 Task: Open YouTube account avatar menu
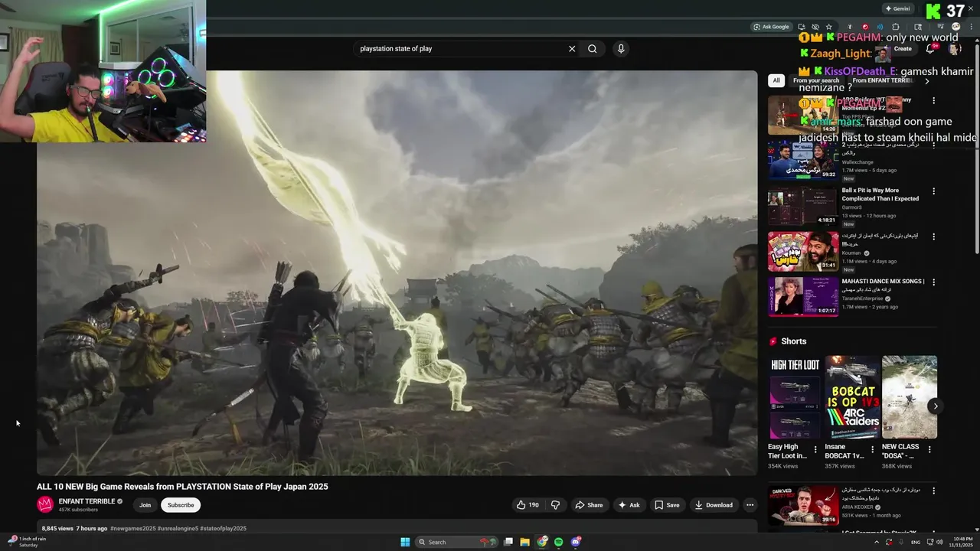tap(955, 49)
